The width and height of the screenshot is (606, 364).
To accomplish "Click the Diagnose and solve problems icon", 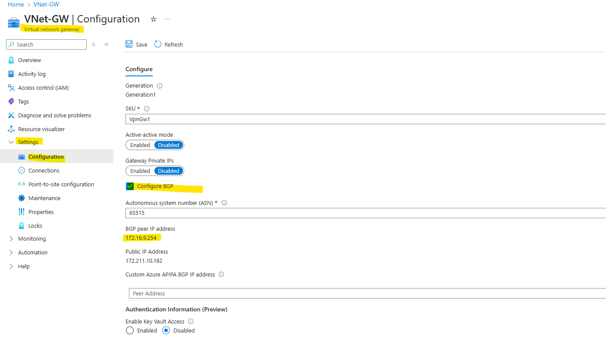I will [11, 115].
